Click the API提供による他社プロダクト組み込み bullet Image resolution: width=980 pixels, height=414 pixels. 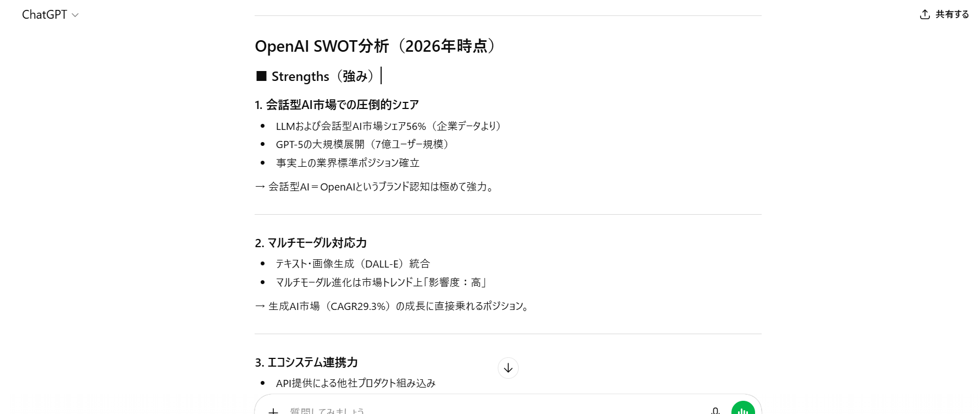pyautogui.click(x=355, y=383)
